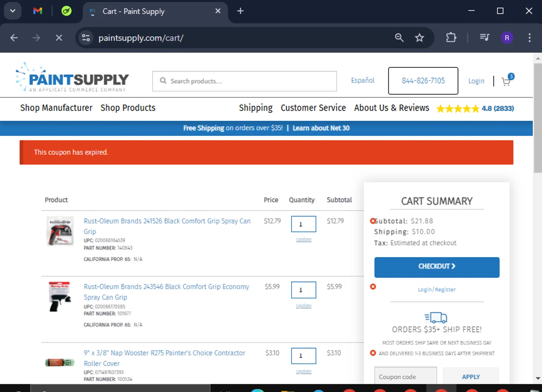Switch language to Español
Screen dimensions: 542x392
[x=363, y=80]
